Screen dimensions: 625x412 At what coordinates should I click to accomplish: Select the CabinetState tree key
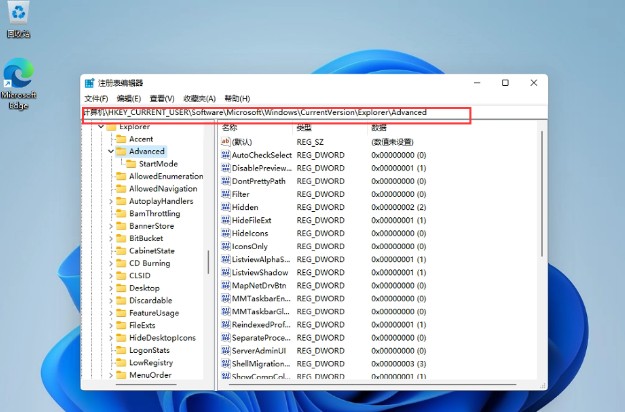[152, 251]
